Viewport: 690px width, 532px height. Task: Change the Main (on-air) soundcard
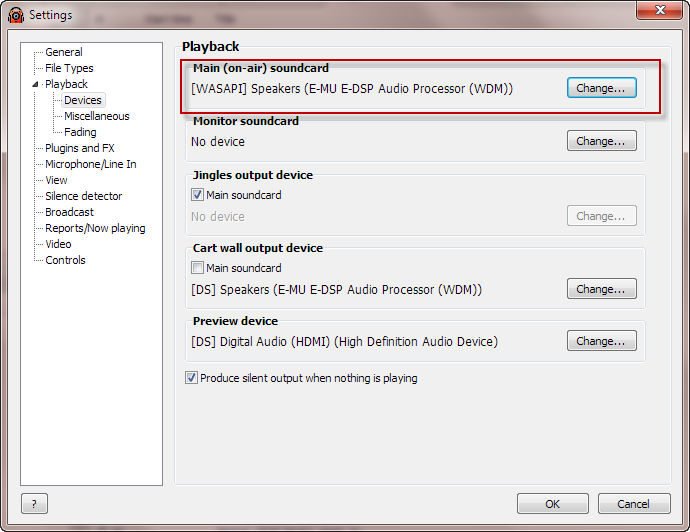point(602,88)
